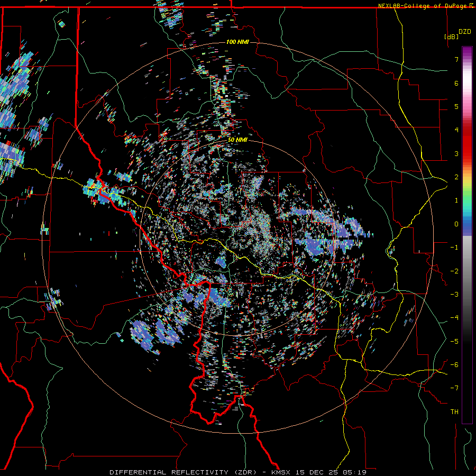Screen dimensions: 476x476
Task: Click the -5 value on color scale
Action: click(x=454, y=342)
